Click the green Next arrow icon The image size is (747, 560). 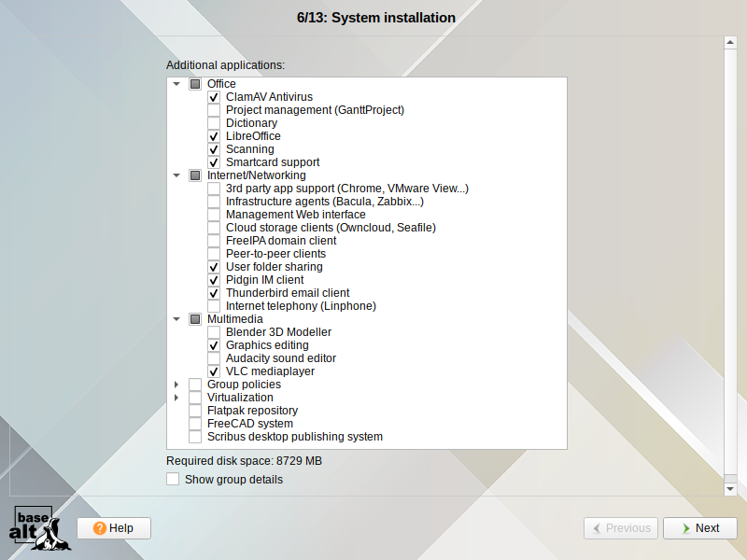pyautogui.click(x=685, y=528)
